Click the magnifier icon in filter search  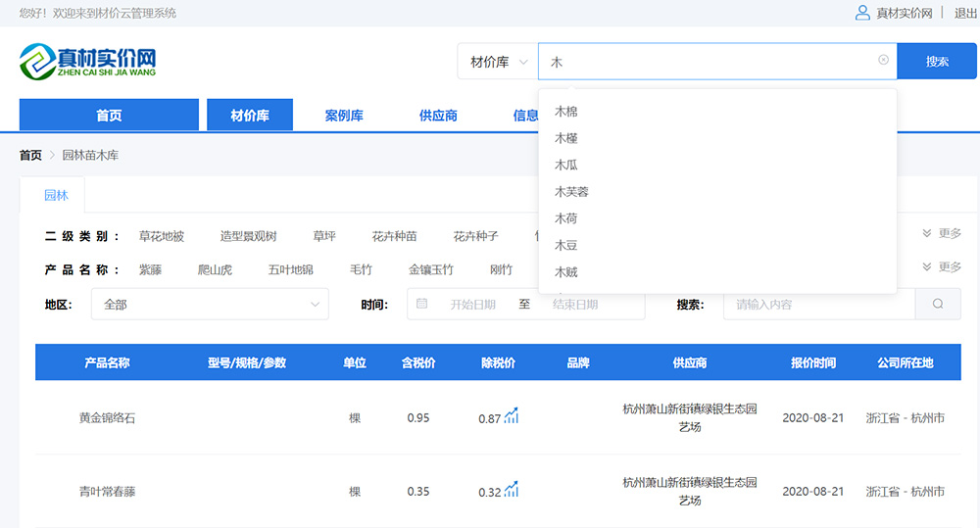point(938,304)
